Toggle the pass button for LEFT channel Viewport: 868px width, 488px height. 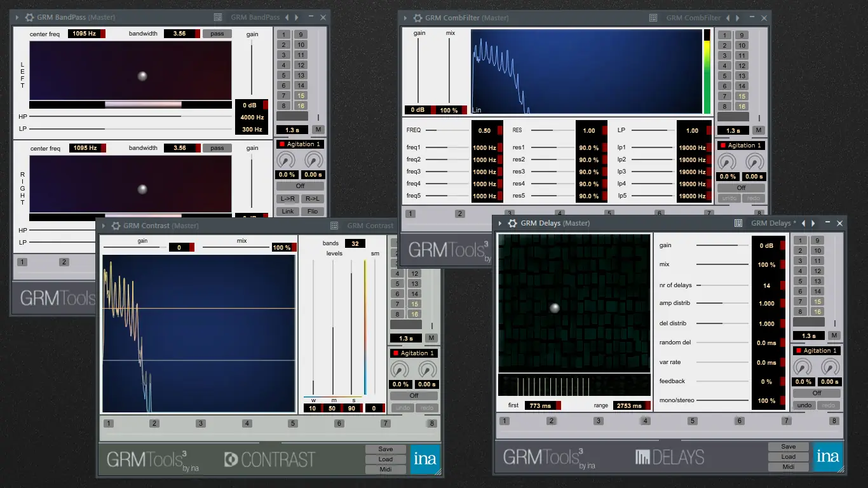(x=217, y=34)
